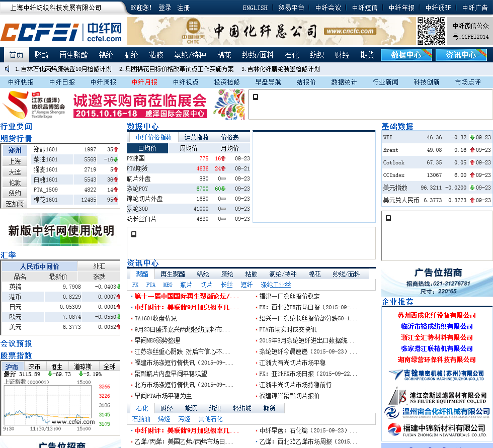Click broken image icon under 基础数据 table
Image resolution: width=493 pixels, height=448 pixels.
pyautogui.click(x=388, y=218)
